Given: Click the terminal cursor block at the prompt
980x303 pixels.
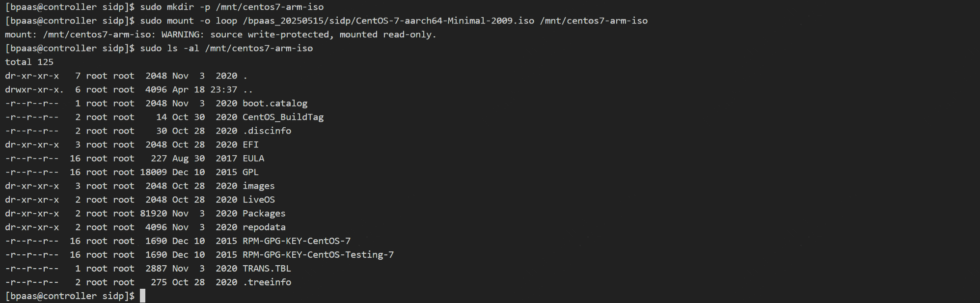Looking at the screenshot, I should click(142, 296).
